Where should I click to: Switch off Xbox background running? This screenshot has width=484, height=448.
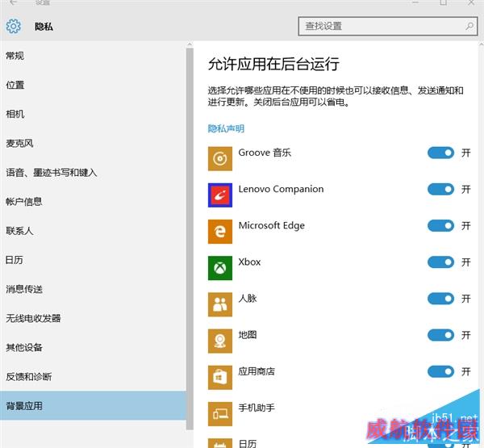tap(440, 262)
